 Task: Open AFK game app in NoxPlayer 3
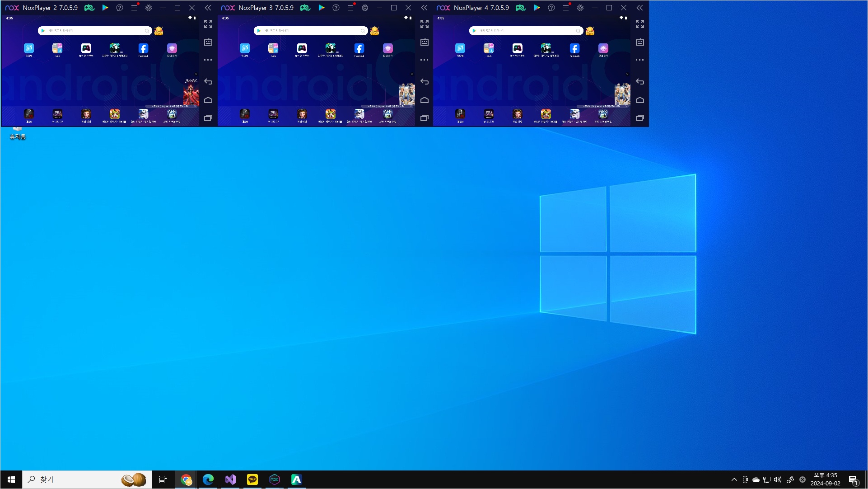(x=388, y=113)
